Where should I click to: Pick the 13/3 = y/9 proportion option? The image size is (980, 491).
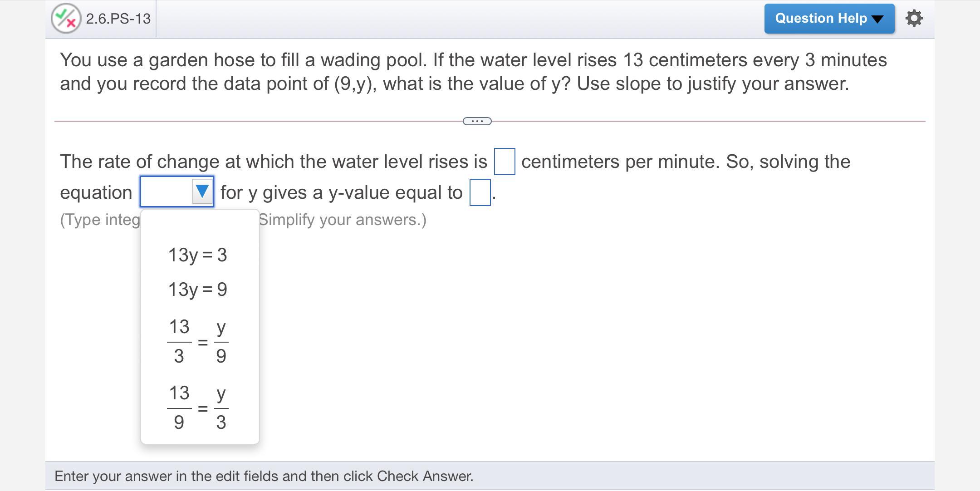(198, 341)
